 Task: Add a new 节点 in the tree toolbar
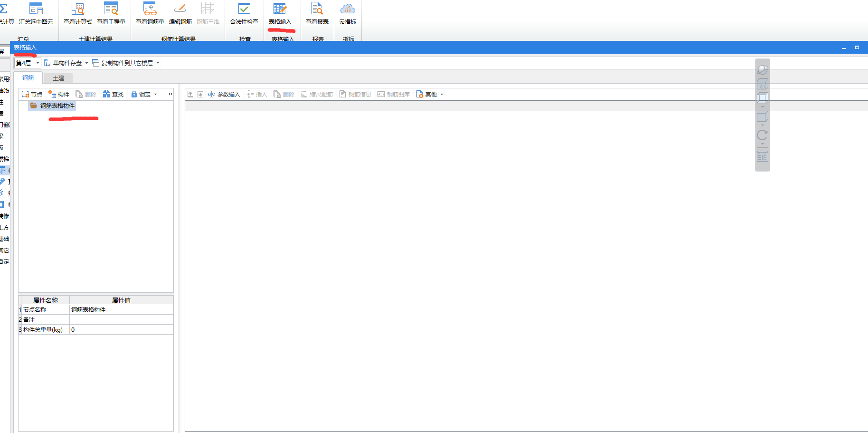point(32,94)
